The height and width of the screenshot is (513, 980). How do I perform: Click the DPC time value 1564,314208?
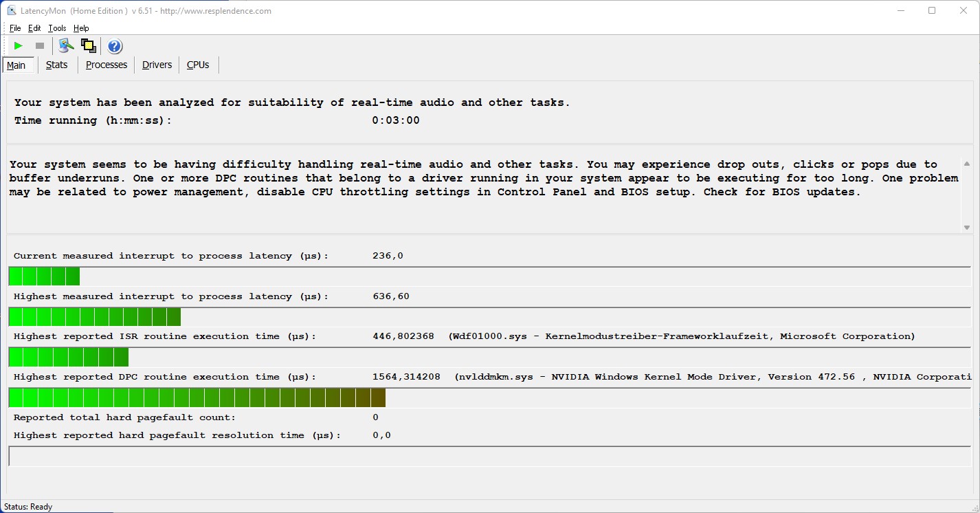click(406, 377)
